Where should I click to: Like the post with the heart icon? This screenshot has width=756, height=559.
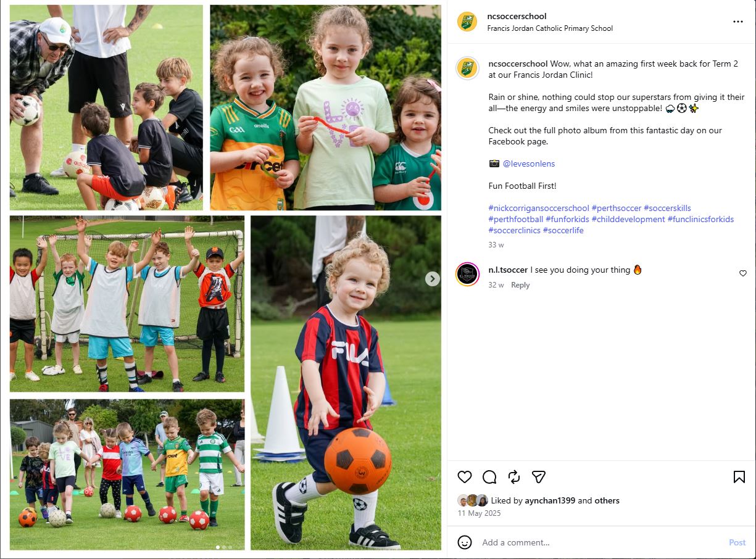coord(465,477)
